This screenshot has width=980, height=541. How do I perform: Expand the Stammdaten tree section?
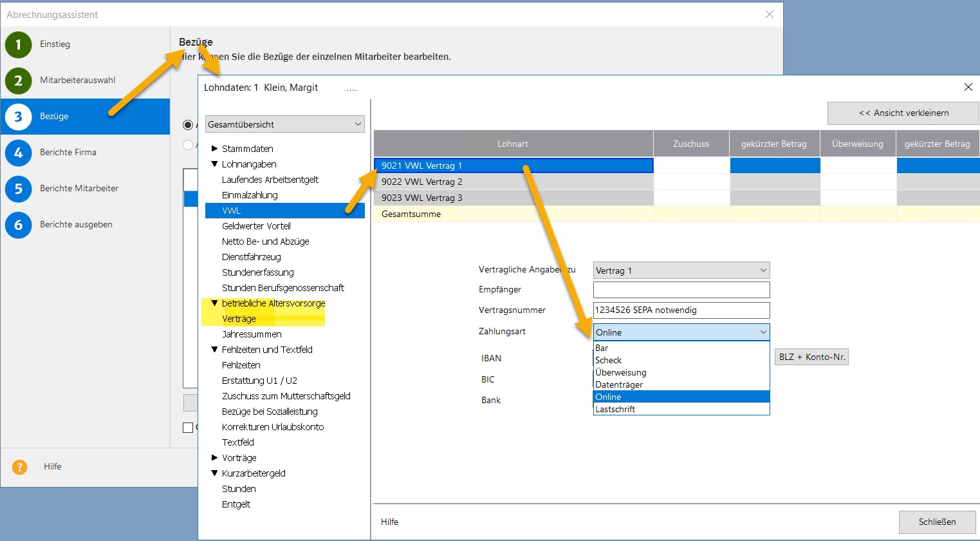[214, 148]
